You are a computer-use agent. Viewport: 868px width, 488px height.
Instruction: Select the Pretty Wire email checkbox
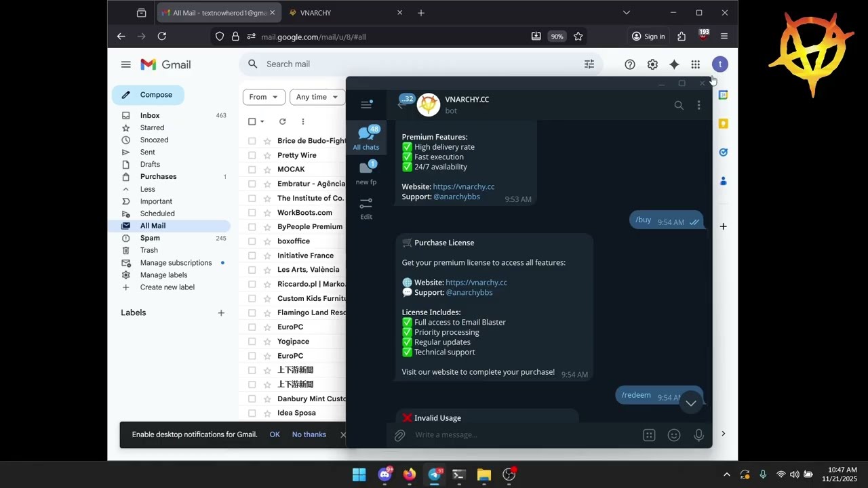coord(252,155)
